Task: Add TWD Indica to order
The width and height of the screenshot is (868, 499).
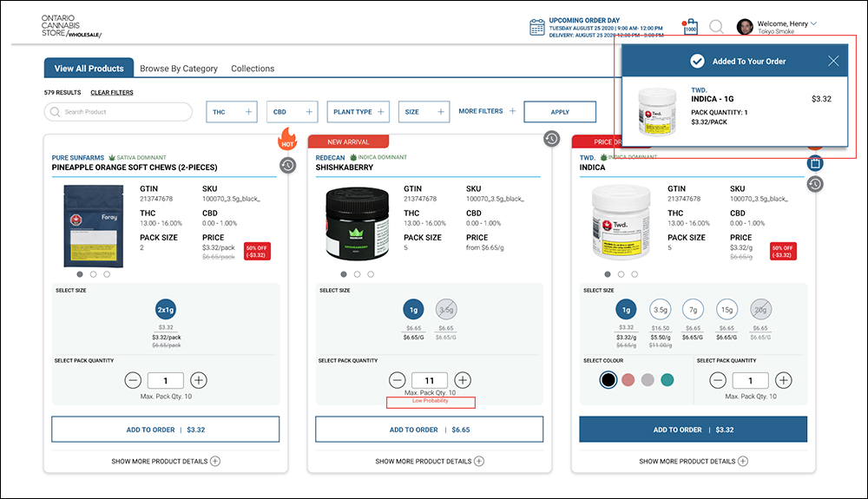Action: tap(693, 430)
